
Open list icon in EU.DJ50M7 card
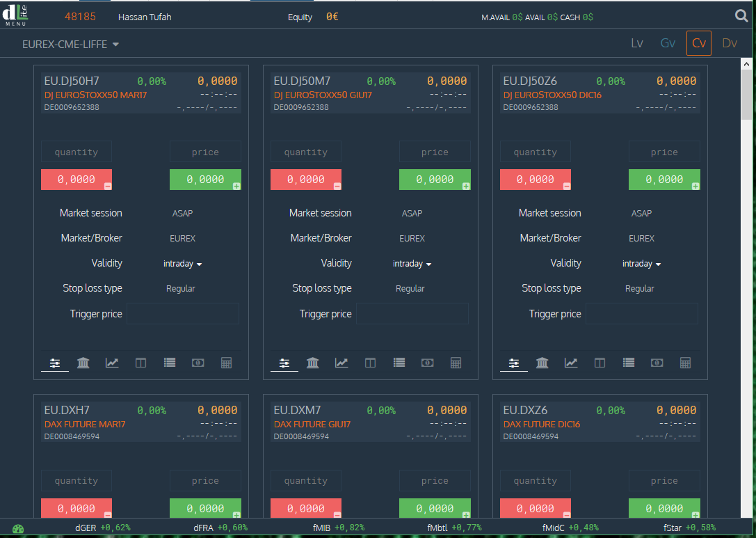tap(399, 363)
